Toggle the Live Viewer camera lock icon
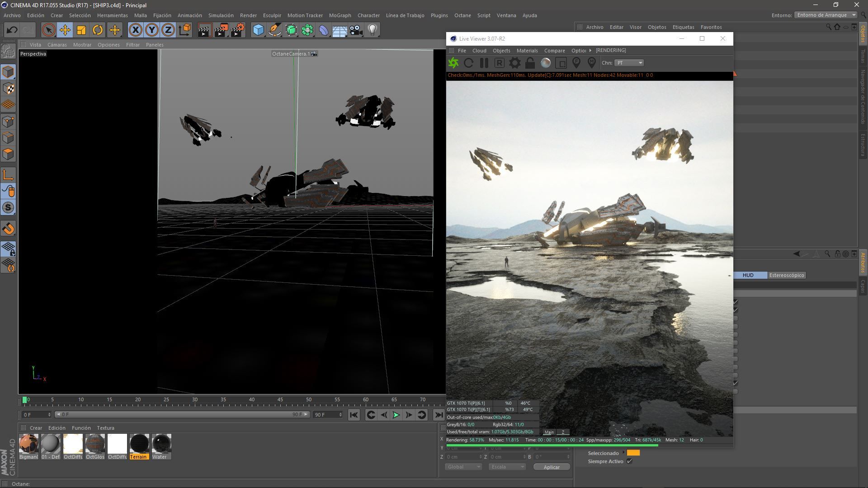 (530, 63)
